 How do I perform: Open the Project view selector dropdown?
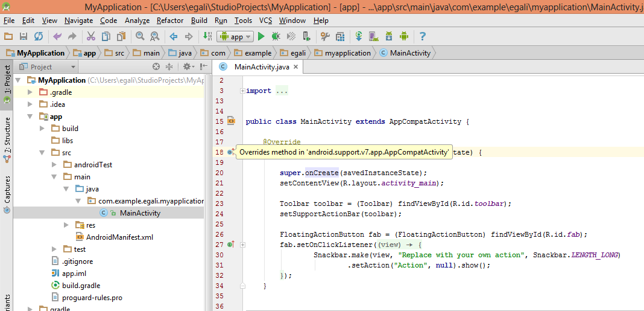pos(48,66)
